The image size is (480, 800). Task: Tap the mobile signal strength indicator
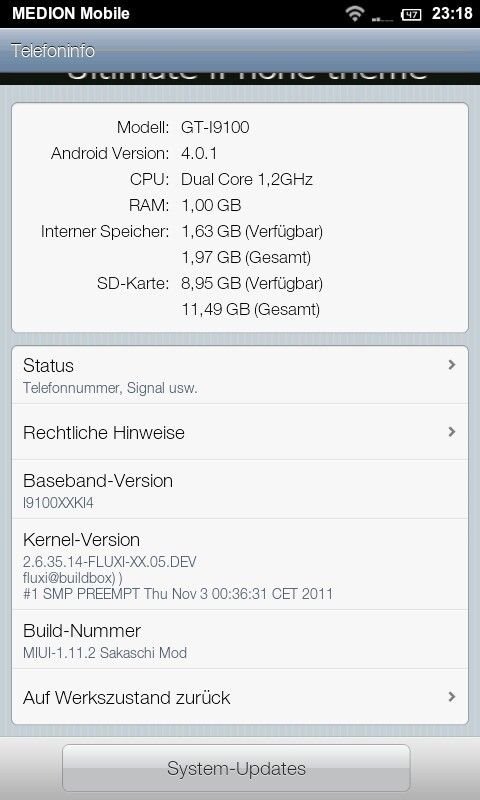[382, 16]
